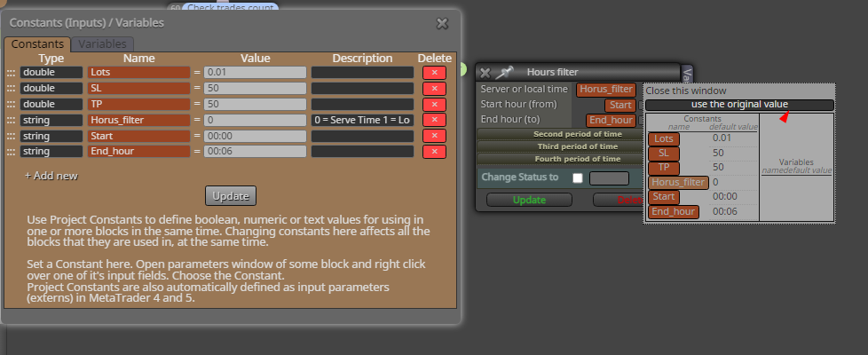Pin the Hours filter window
Image resolution: width=868 pixels, height=355 pixels.
click(x=504, y=72)
